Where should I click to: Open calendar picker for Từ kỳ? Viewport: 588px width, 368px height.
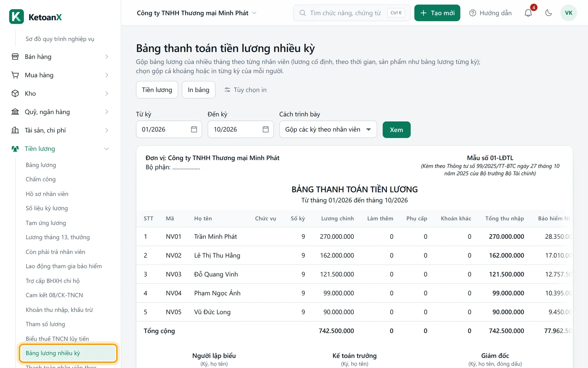[194, 129]
